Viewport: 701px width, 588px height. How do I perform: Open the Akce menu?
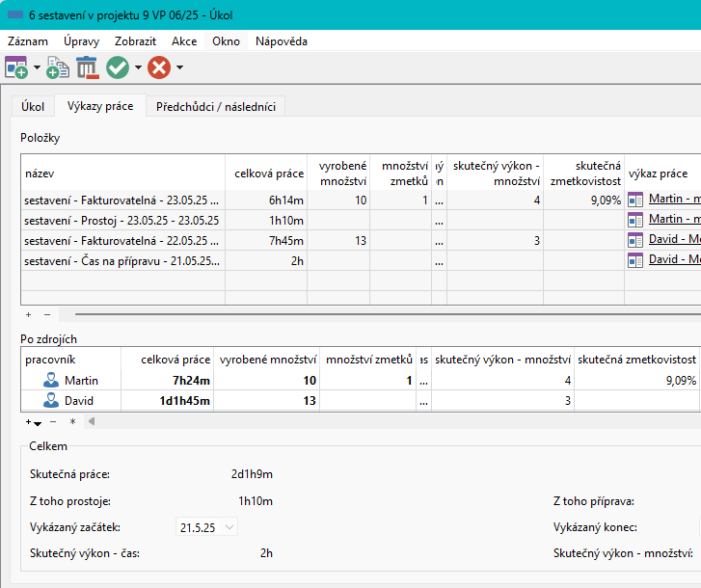click(184, 41)
